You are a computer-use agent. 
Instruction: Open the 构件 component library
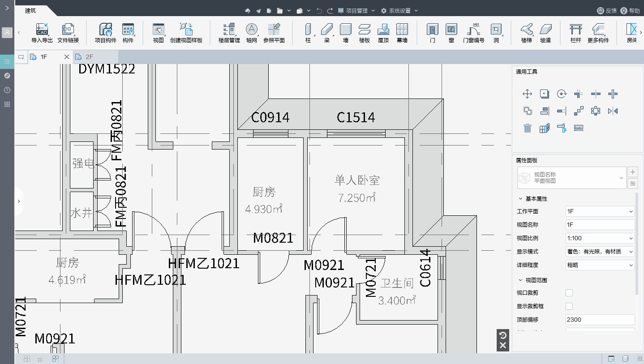pos(128,33)
